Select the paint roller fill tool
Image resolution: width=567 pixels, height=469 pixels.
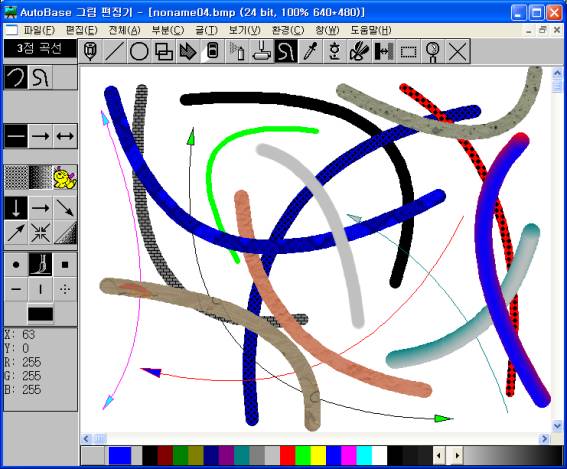[x=262, y=52]
